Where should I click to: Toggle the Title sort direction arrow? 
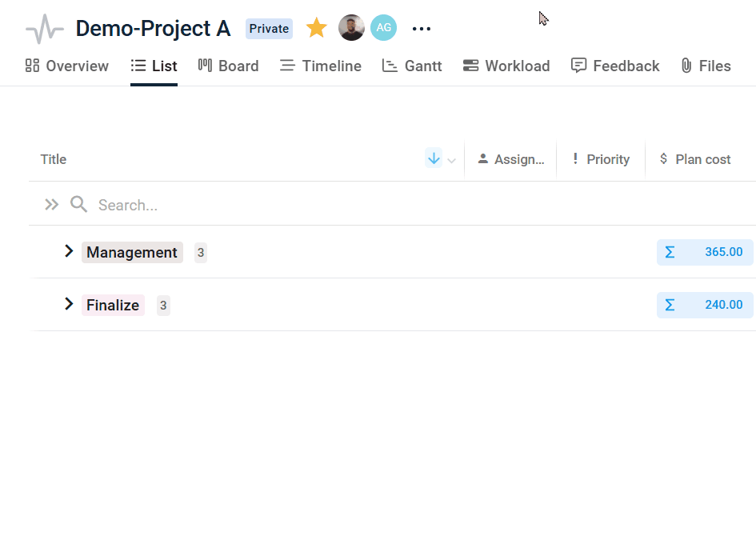pyautogui.click(x=434, y=158)
